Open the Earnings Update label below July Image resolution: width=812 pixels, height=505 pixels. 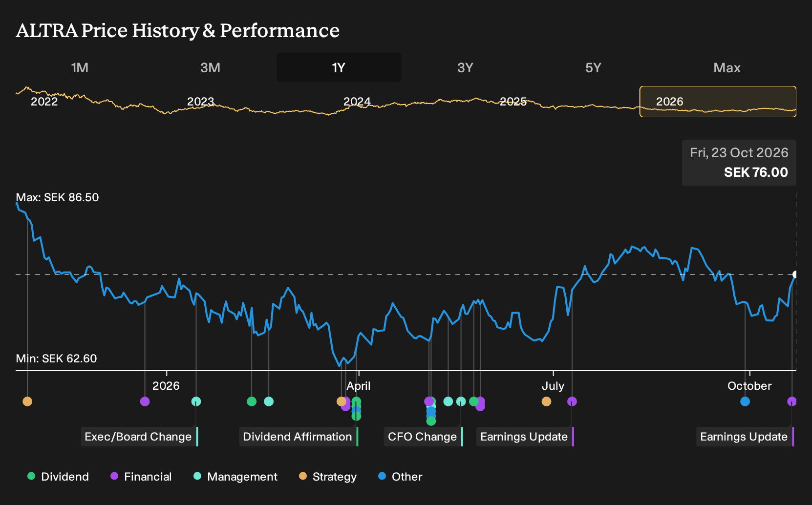[525, 437]
